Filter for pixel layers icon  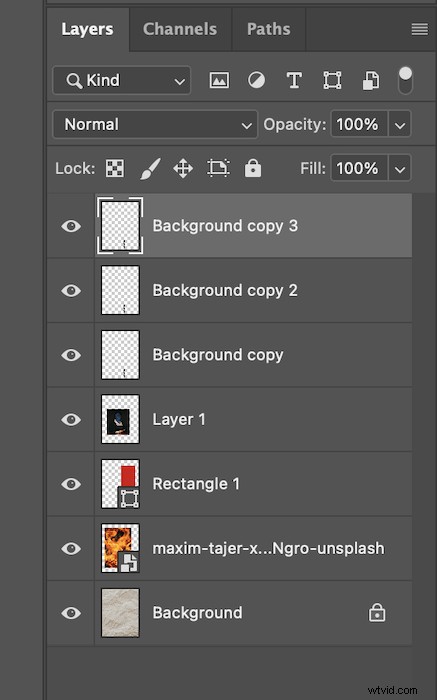[219, 80]
